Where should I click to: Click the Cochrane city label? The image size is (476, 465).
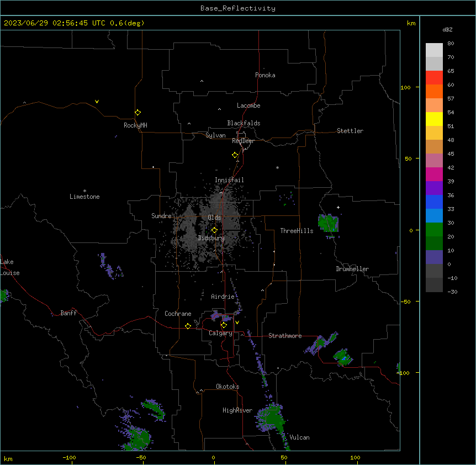click(x=178, y=314)
